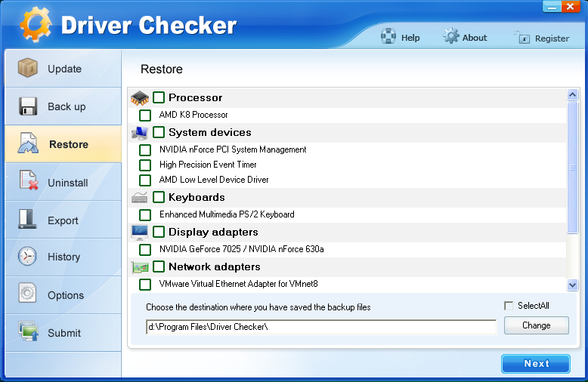The width and height of the screenshot is (588, 382).
Task: Select the High Precision Event Timer text
Action: click(208, 165)
